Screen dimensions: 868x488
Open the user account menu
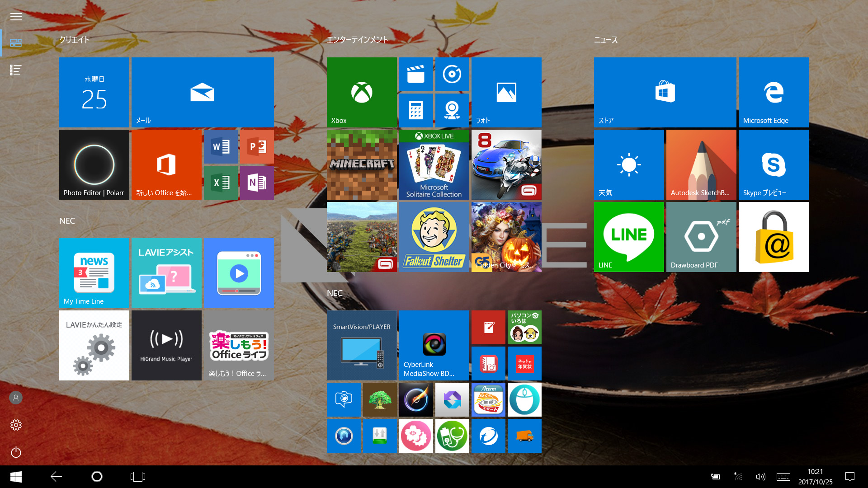pos(16,398)
